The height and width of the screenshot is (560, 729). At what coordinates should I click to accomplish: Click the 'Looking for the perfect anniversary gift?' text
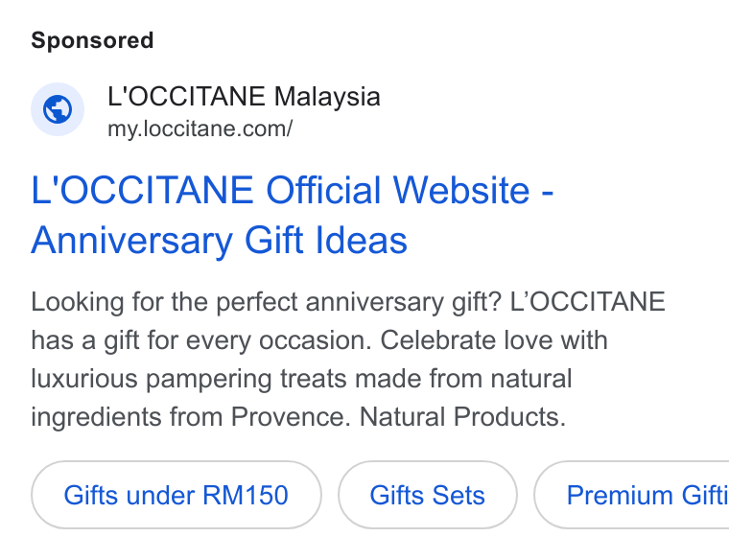click(x=267, y=302)
